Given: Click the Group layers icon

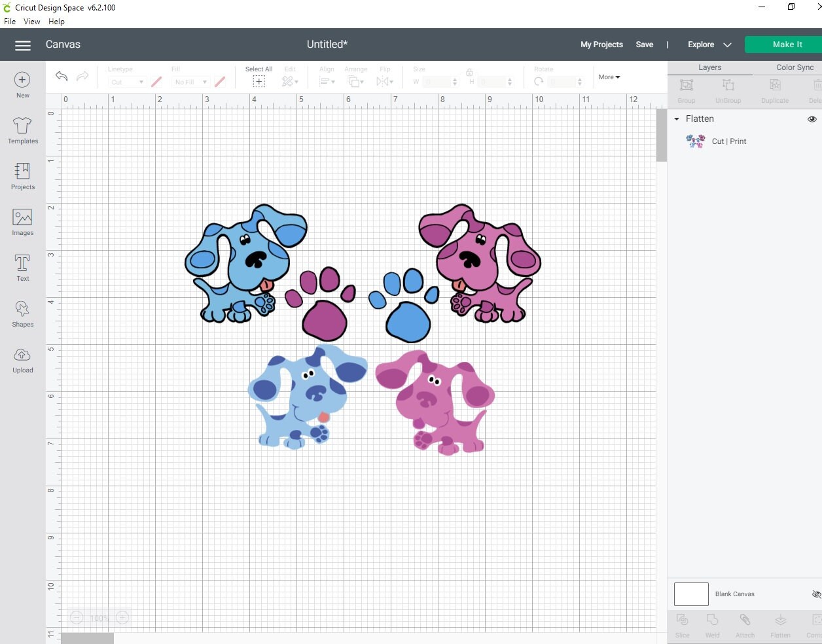Looking at the screenshot, I should tap(687, 85).
